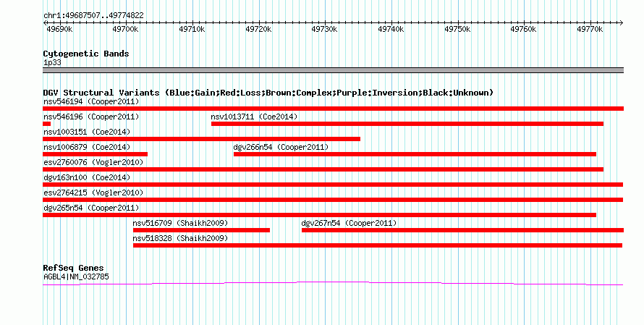The height and width of the screenshot is (325, 644).
Task: Select the nsv546194 red loss bar
Action: (x=333, y=109)
